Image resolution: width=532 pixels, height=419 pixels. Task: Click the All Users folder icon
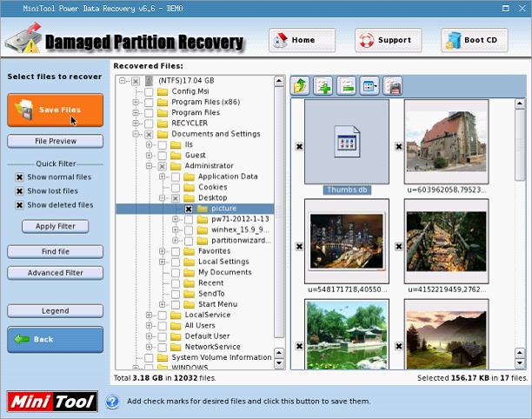click(x=176, y=326)
